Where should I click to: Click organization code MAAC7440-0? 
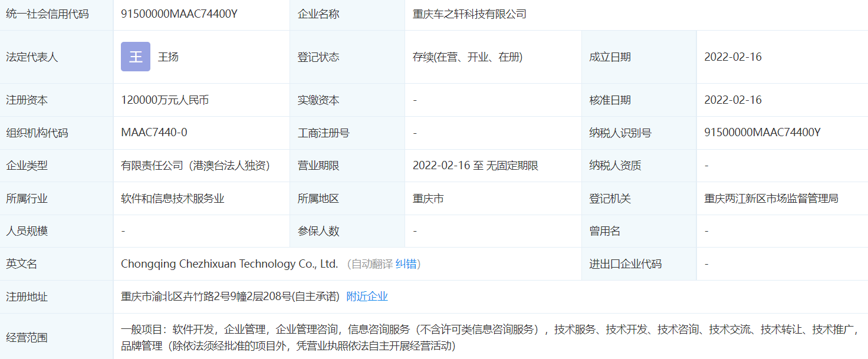(x=154, y=133)
